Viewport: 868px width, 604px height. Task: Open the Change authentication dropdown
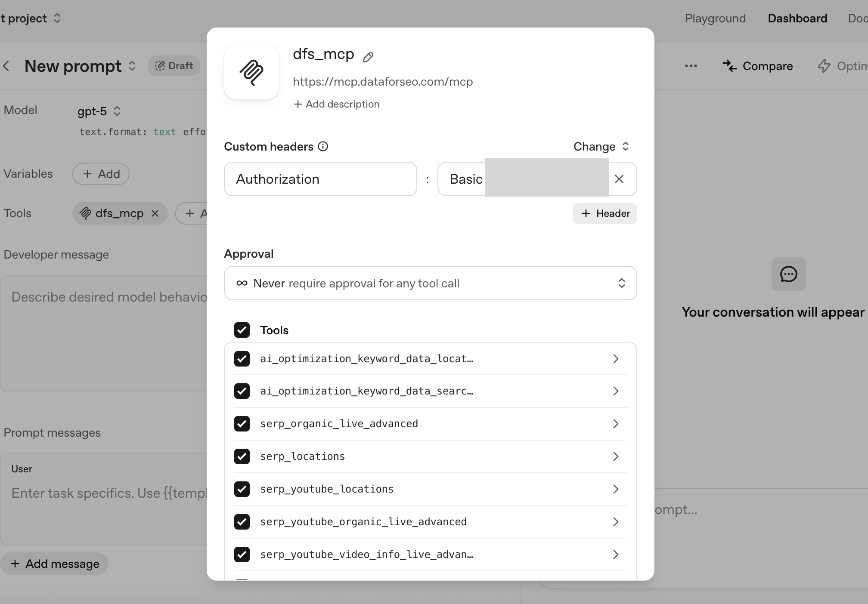tap(601, 147)
